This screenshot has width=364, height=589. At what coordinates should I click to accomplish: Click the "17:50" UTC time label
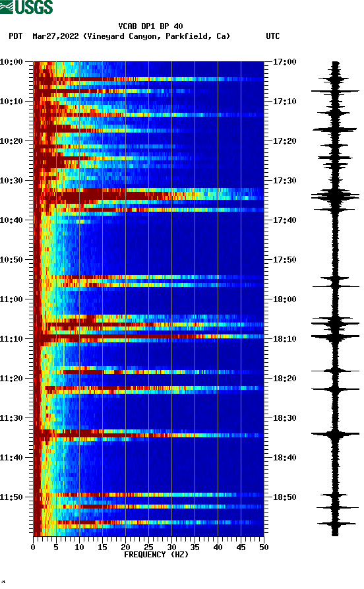[285, 260]
